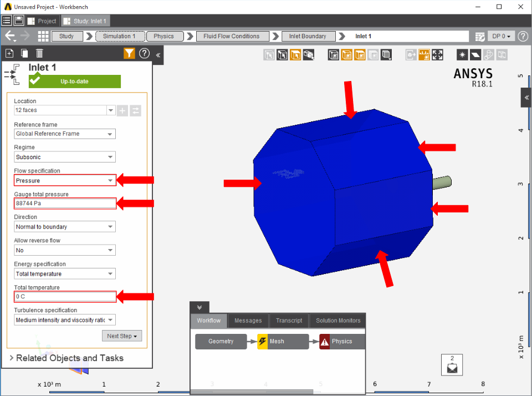Viewport: 532px width, 396px height.
Task: Toggle the dark highlighted-cube display icon
Action: [334, 55]
